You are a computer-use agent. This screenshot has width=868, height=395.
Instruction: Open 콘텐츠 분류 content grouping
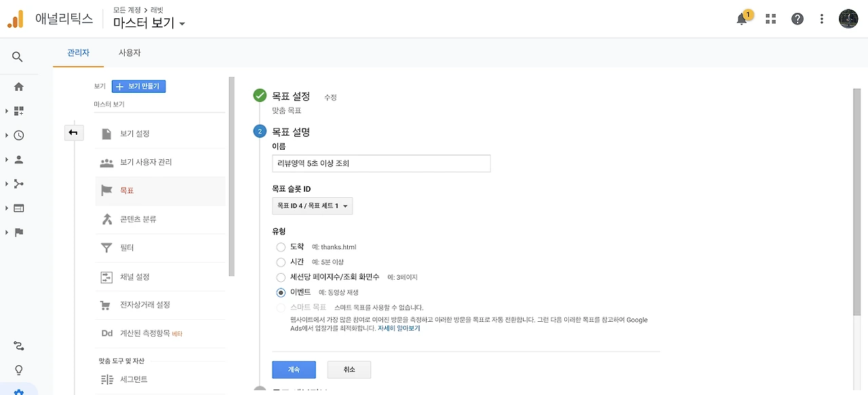point(160,220)
